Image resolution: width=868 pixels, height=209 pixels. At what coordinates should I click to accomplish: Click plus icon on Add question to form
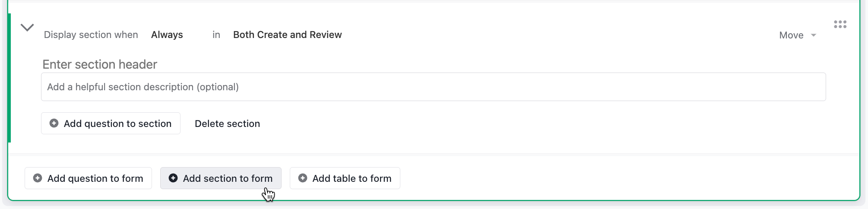(38, 178)
